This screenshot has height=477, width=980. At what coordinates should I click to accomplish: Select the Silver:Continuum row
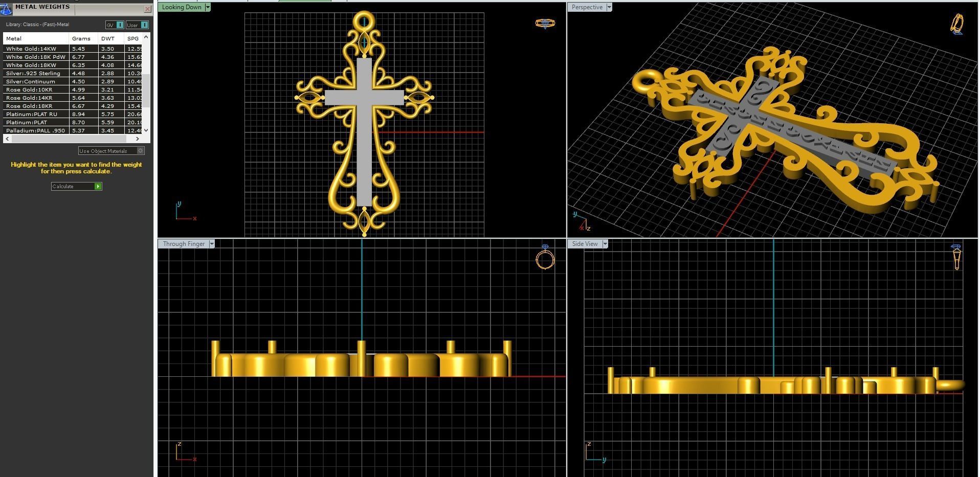(73, 81)
